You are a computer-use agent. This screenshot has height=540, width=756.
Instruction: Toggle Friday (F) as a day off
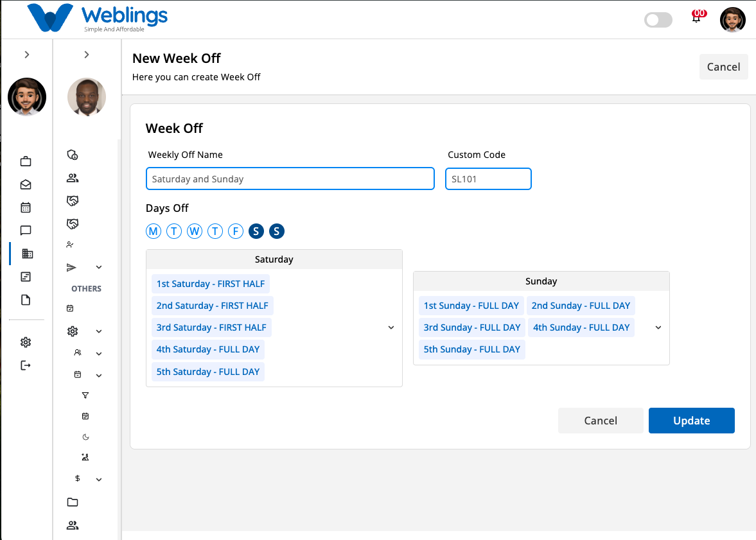coord(235,231)
